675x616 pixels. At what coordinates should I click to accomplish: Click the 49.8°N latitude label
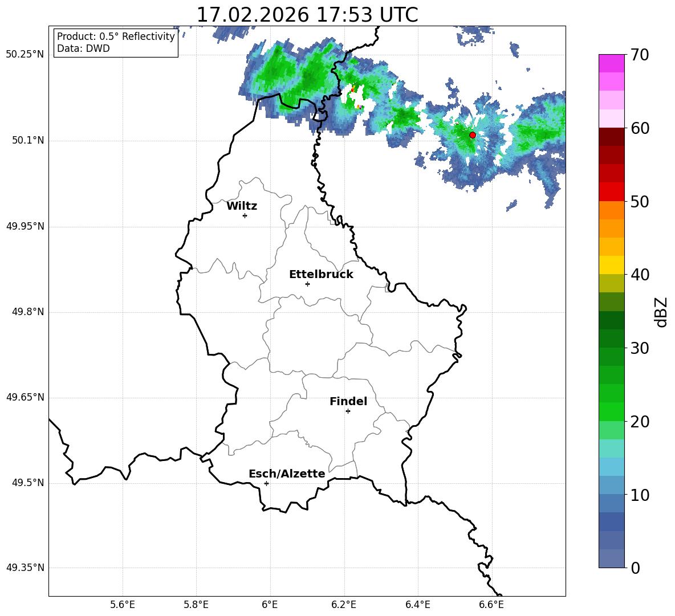(x=27, y=312)
